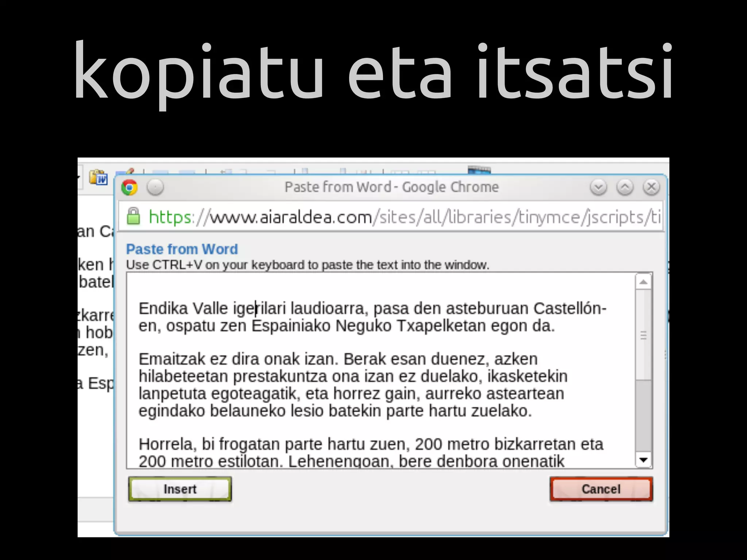Click the 'Paste from Word' blue heading
747x560 pixels.
point(182,249)
